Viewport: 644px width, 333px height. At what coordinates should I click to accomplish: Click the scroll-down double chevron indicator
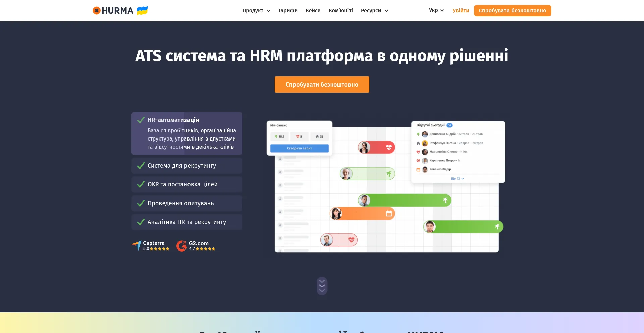coord(322,286)
